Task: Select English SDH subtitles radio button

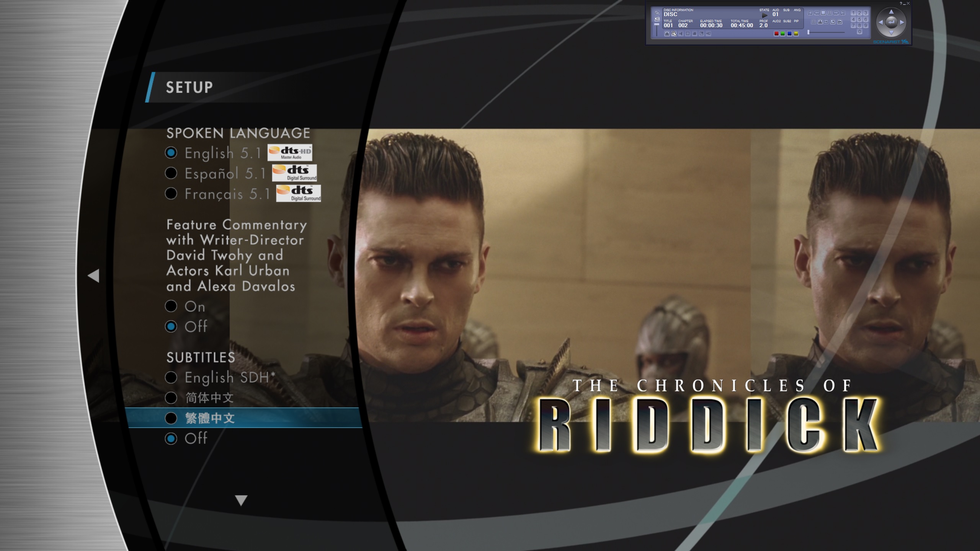Action: coord(171,377)
